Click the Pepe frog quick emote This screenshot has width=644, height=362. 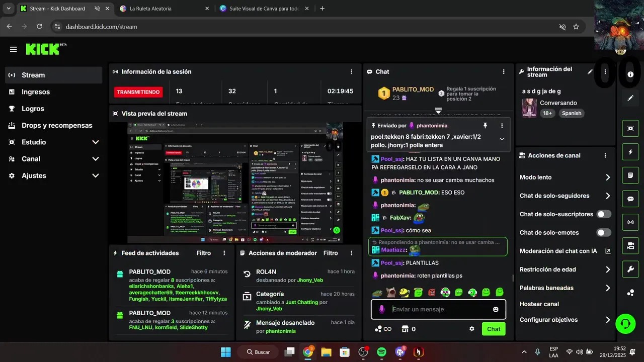[377, 292]
